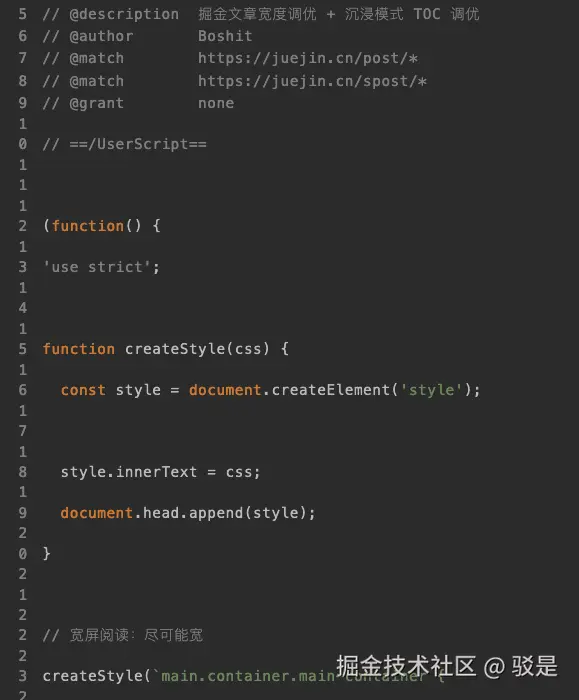
Task: Open the juejin.cn/spost match URL
Action: pyautogui.click(x=312, y=81)
